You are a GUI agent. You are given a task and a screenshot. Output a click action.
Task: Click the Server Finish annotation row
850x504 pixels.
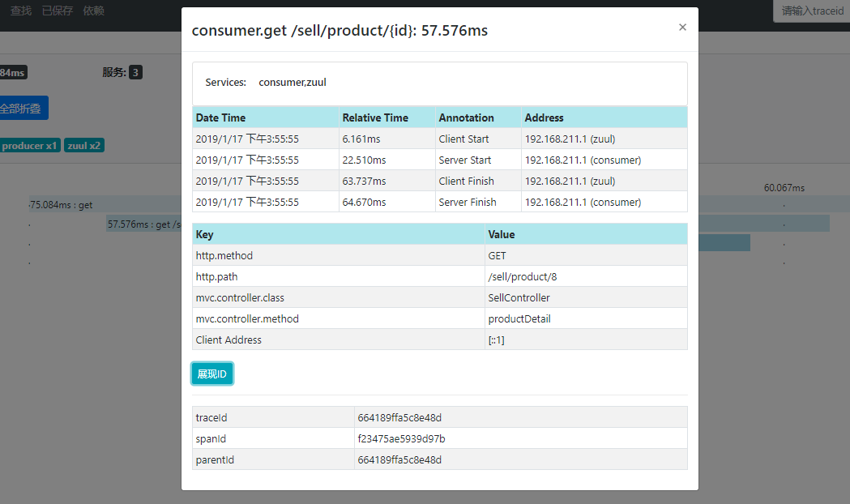coord(439,203)
